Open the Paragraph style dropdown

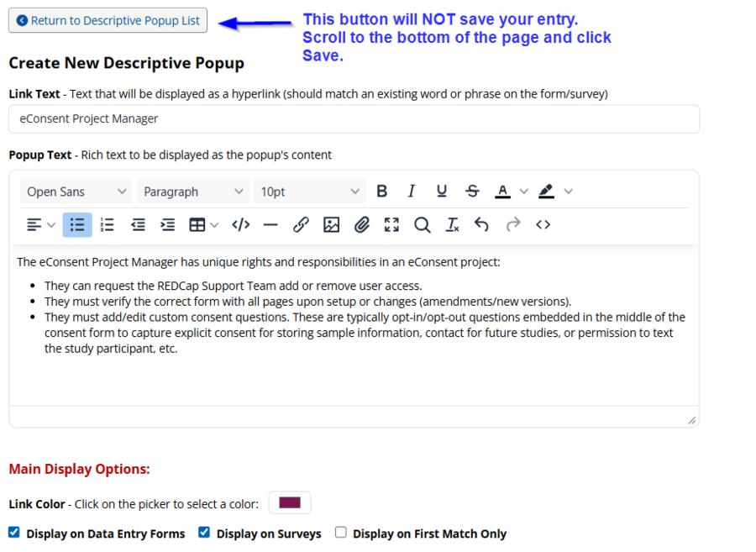click(x=192, y=191)
